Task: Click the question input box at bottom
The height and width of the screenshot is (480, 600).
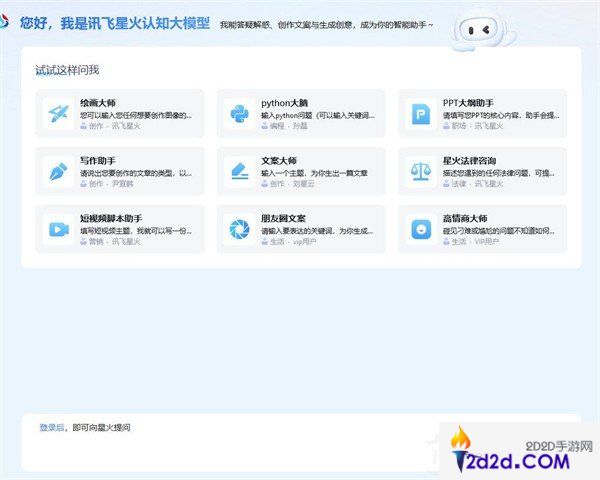Action: 301,442
